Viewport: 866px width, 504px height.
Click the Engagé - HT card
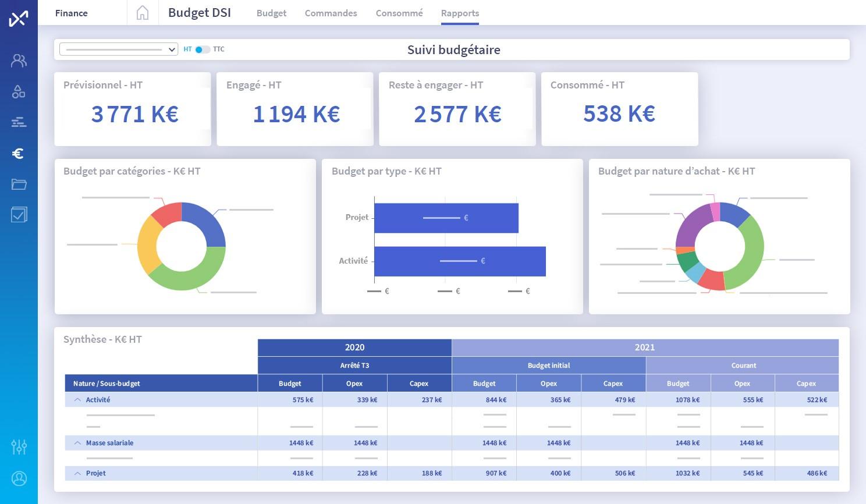[x=295, y=109]
